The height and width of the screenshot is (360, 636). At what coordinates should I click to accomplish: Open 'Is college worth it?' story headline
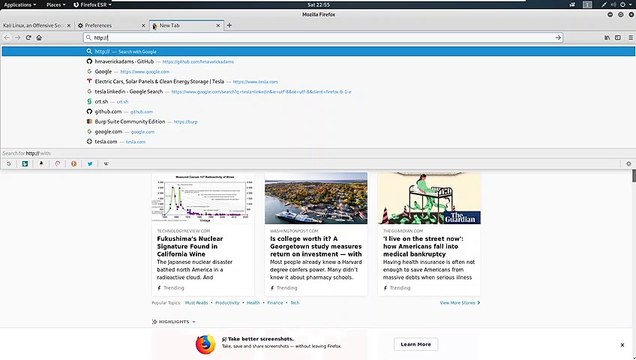(x=316, y=246)
